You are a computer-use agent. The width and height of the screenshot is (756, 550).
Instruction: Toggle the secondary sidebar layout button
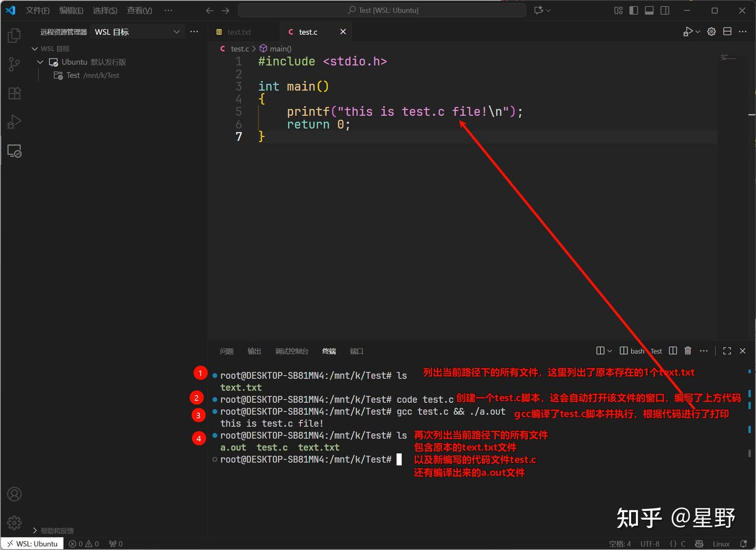point(665,11)
